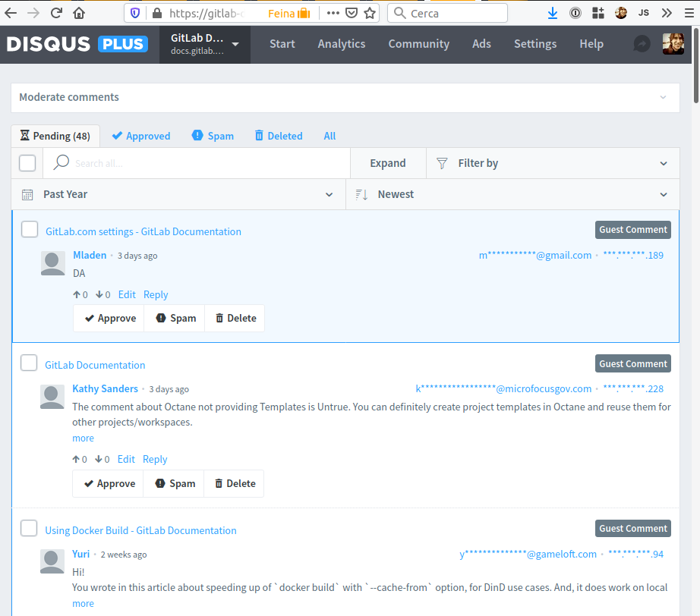This screenshot has height=616, width=700.
Task: Click the browser forward arrow
Action: (x=33, y=13)
